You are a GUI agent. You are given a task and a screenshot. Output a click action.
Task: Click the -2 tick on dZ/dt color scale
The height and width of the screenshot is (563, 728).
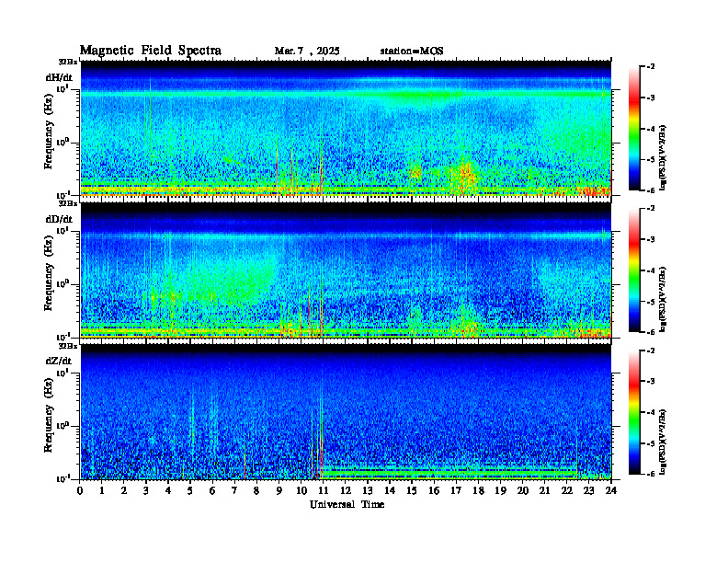click(x=649, y=350)
